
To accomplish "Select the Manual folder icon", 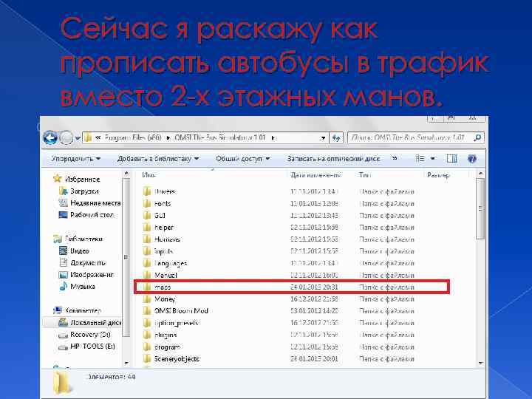I will tap(147, 275).
